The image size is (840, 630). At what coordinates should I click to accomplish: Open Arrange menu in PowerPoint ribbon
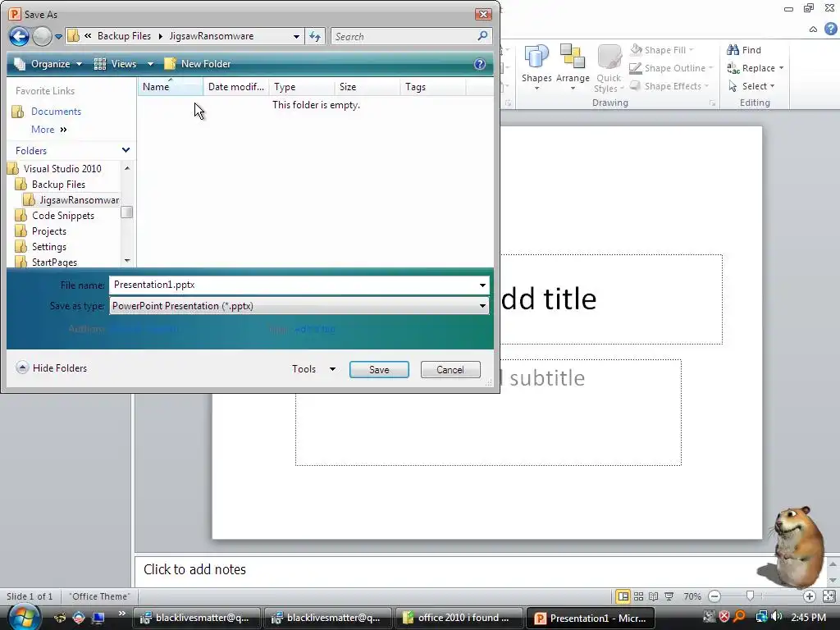(x=573, y=67)
